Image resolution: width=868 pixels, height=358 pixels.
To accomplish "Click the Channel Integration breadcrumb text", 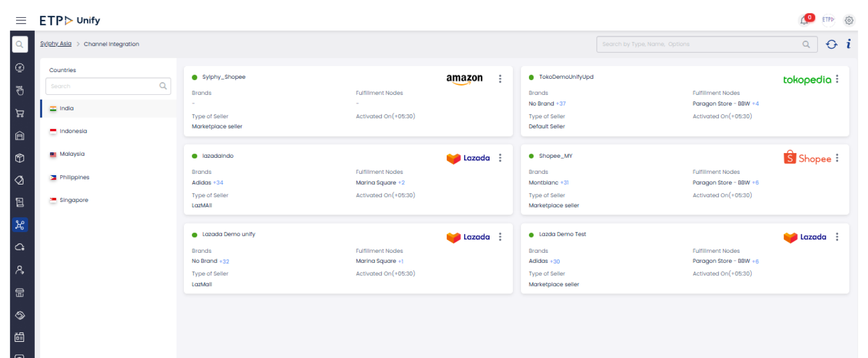I will coord(111,44).
